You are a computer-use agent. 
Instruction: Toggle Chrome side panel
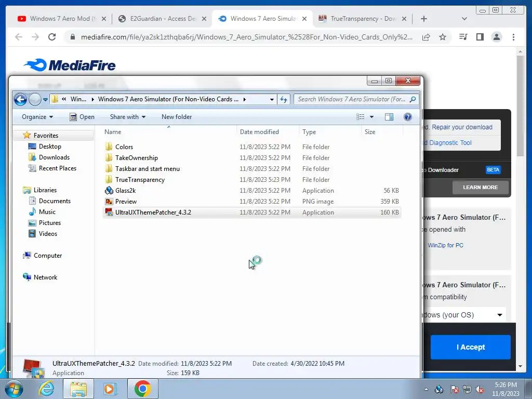click(480, 37)
